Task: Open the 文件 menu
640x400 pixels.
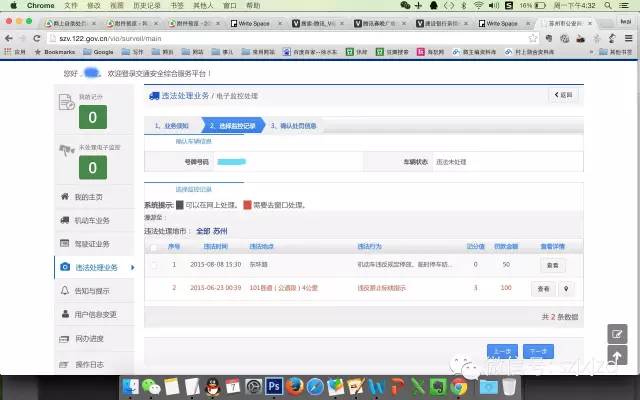Action: pyautogui.click(x=71, y=5)
